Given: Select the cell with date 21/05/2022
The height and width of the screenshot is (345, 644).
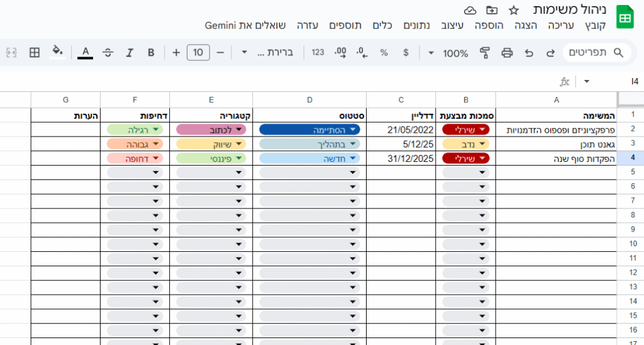Looking at the screenshot, I should pos(401,130).
